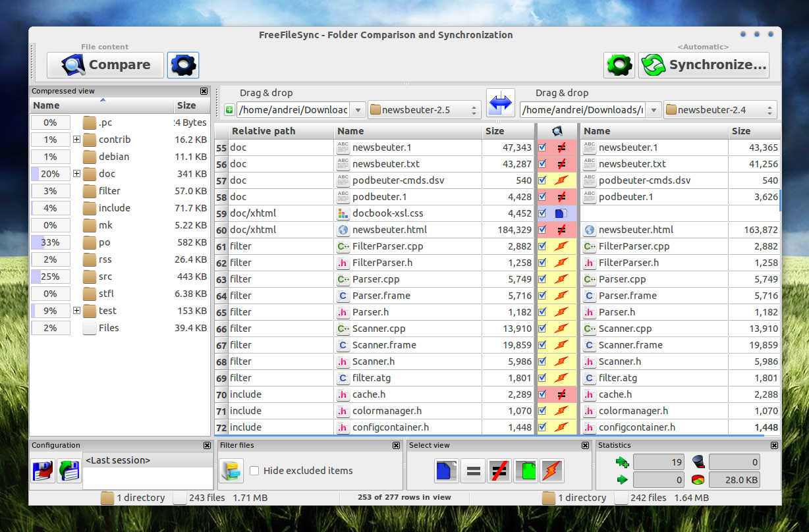Save the configuration with the floppy disk icon
The width and height of the screenshot is (809, 532).
43,471
